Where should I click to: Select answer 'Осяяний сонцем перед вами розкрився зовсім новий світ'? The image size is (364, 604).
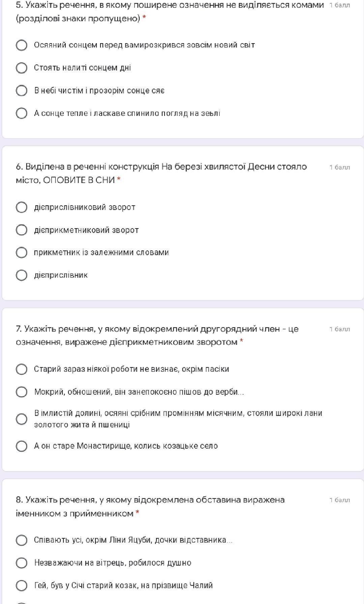[22, 45]
